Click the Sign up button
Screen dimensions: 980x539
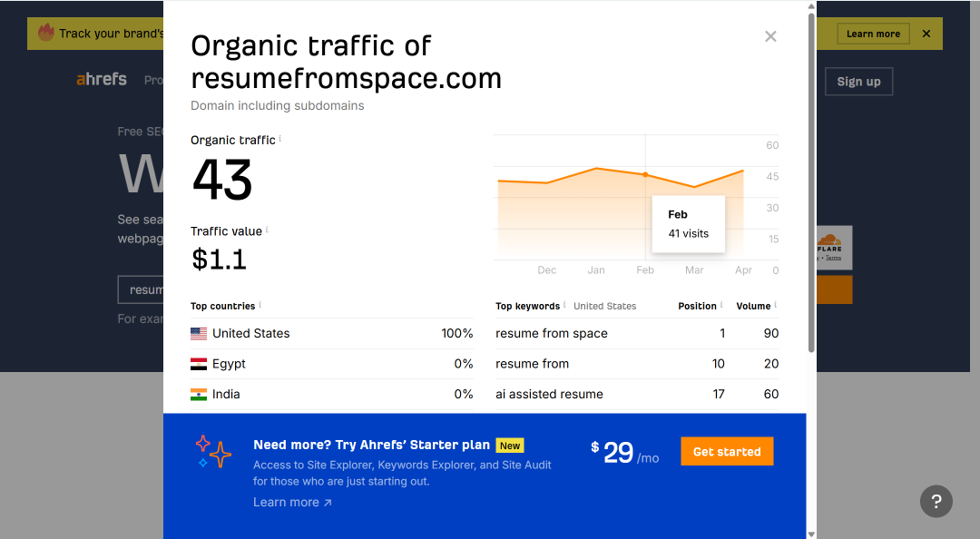858,82
